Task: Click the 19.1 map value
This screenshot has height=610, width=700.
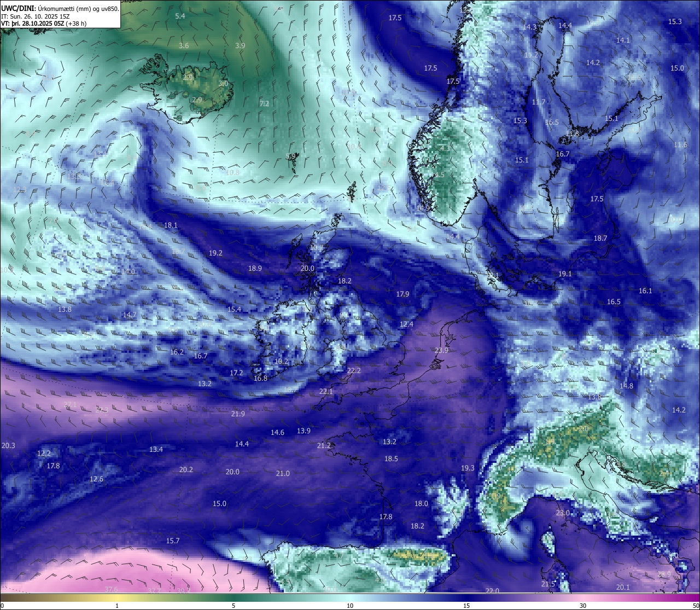Action: pos(565,274)
